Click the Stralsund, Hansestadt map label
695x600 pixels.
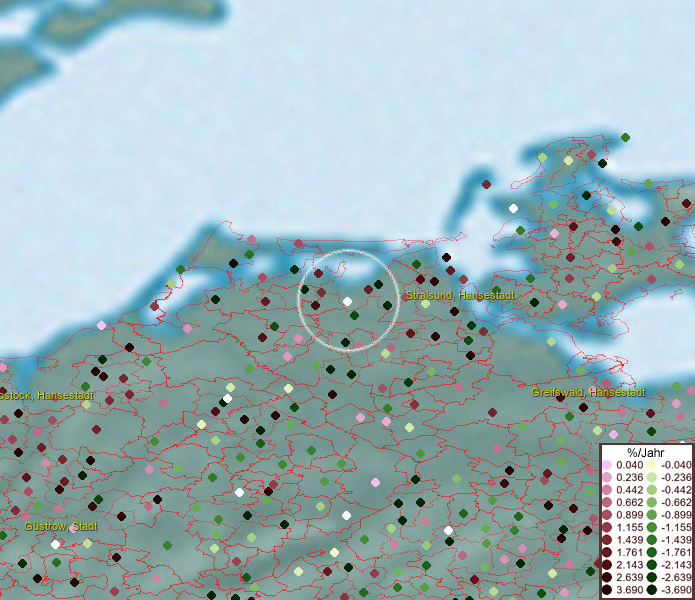tap(460, 295)
